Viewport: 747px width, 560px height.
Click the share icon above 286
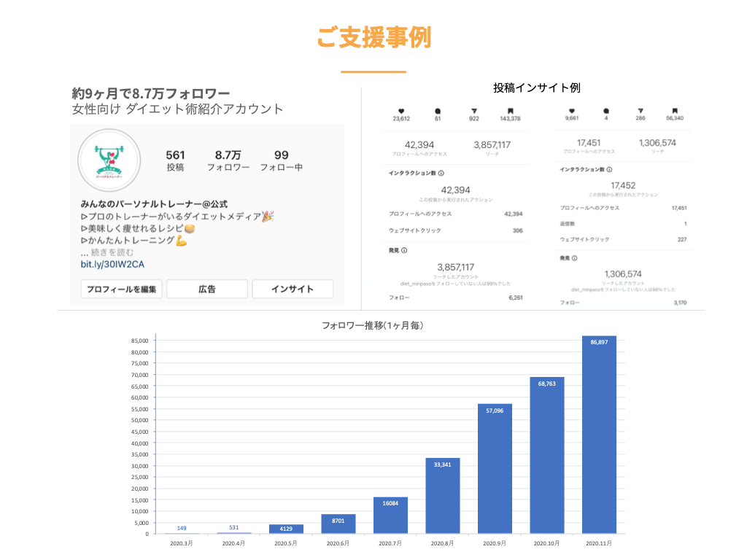coord(640,111)
